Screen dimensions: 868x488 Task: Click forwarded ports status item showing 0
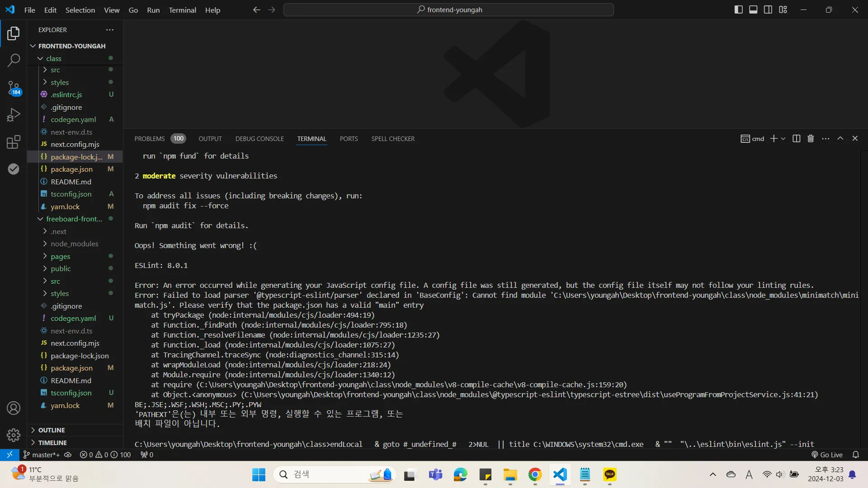147,455
